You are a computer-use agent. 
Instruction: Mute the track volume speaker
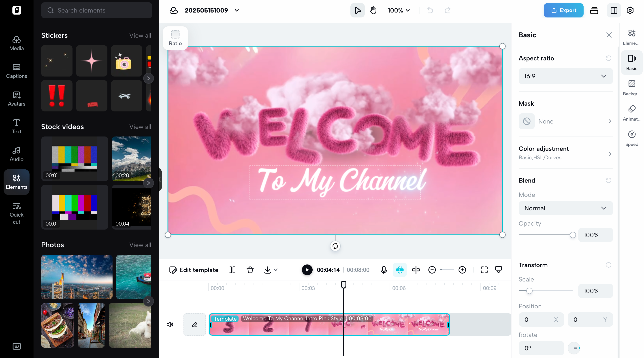170,324
